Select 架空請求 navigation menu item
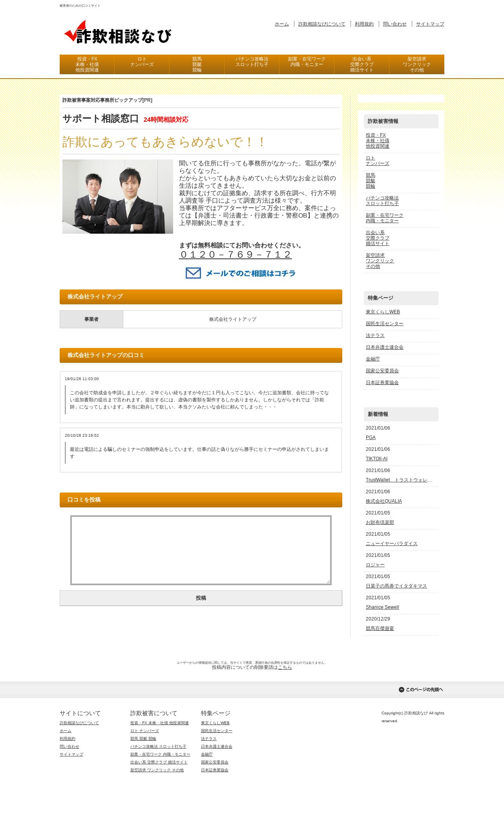This screenshot has width=504, height=833. coord(417,64)
